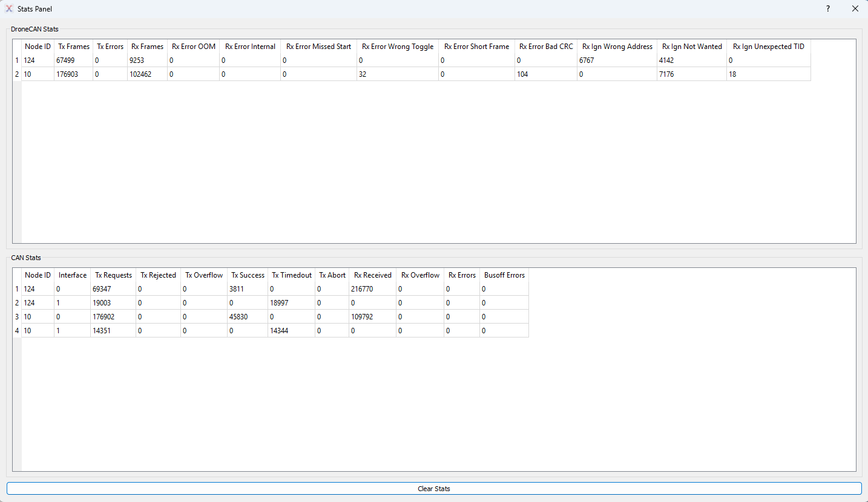
Task: Click the Interface column header
Action: [72, 275]
